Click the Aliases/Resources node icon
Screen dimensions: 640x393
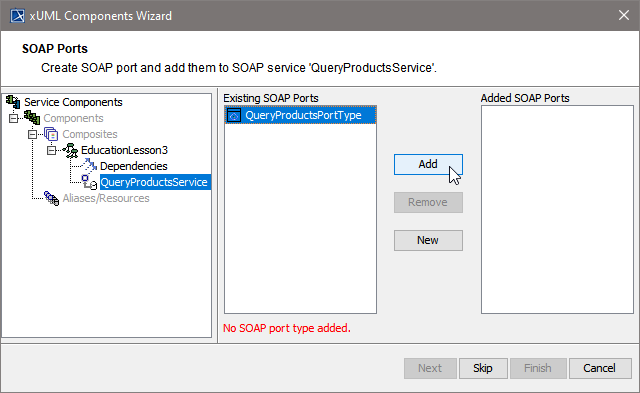pyautogui.click(x=51, y=198)
